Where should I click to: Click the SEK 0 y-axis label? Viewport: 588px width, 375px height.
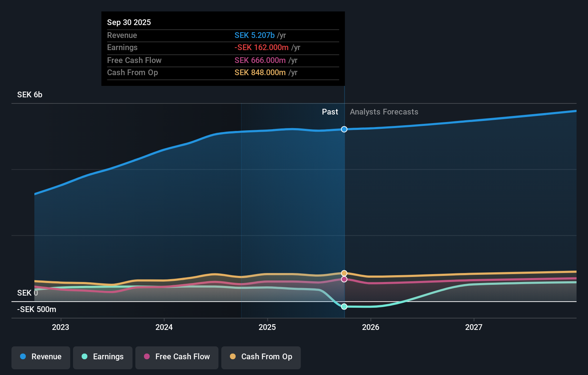[28, 293]
